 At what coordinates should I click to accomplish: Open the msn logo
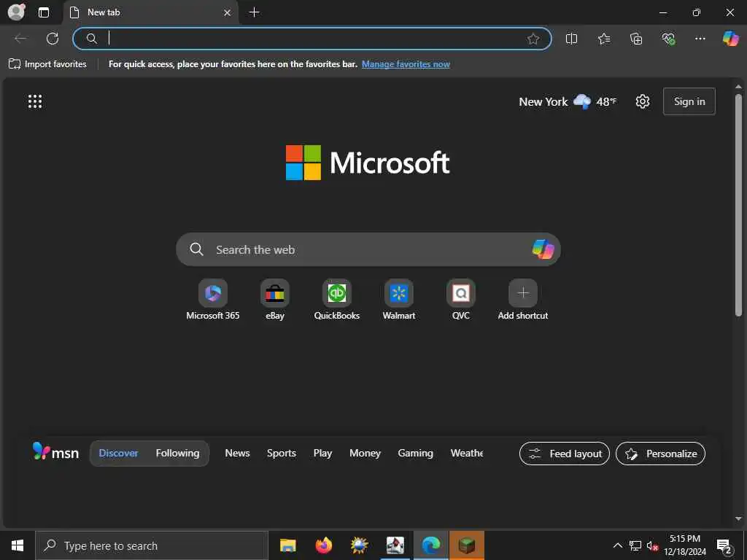click(x=55, y=451)
